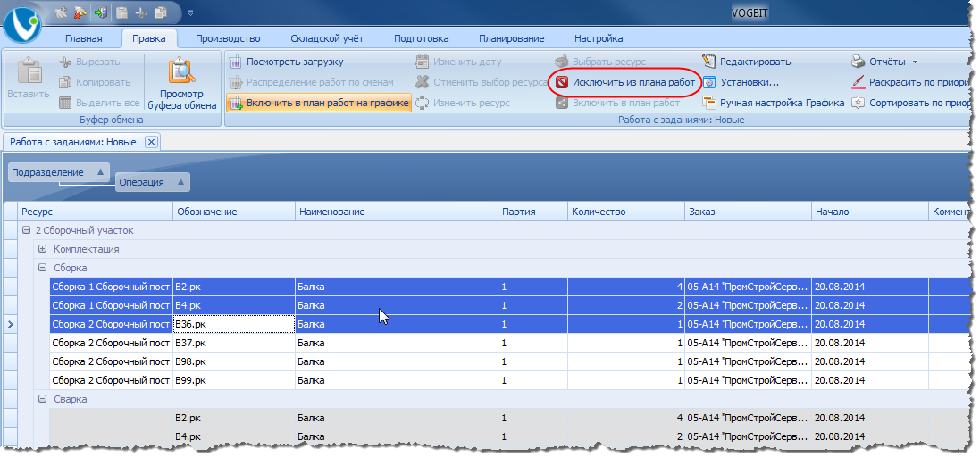Click the Отменить выбор ресурса cross icon
Image resolution: width=980 pixels, height=457 pixels.
pyautogui.click(x=423, y=82)
